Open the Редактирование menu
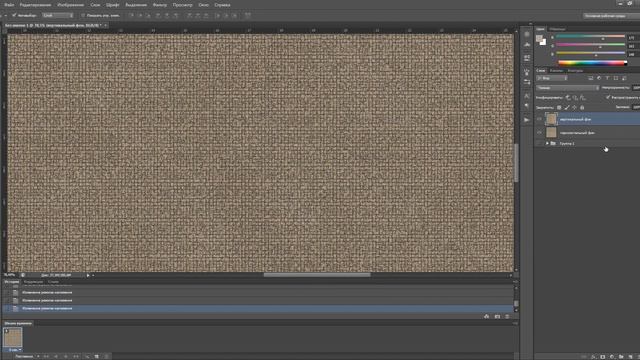 coord(36,5)
